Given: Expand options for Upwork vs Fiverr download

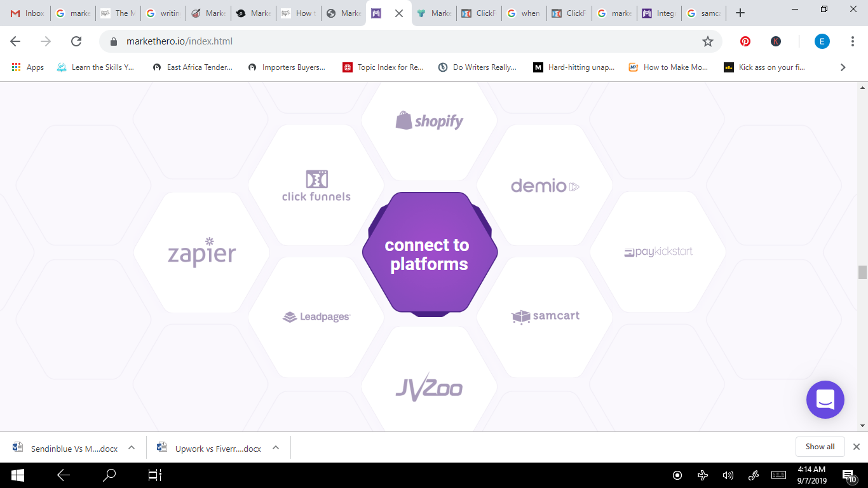Looking at the screenshot, I should (x=276, y=447).
